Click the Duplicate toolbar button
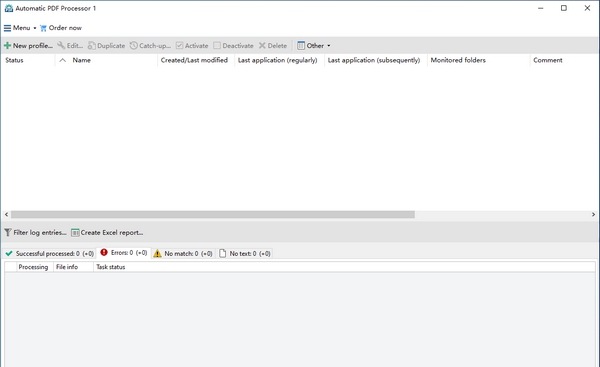 106,46
